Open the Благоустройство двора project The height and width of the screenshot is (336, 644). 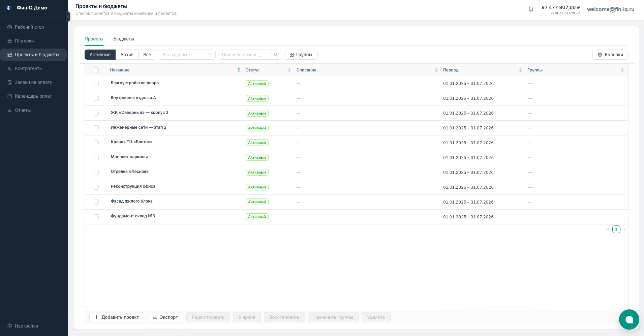135,83
